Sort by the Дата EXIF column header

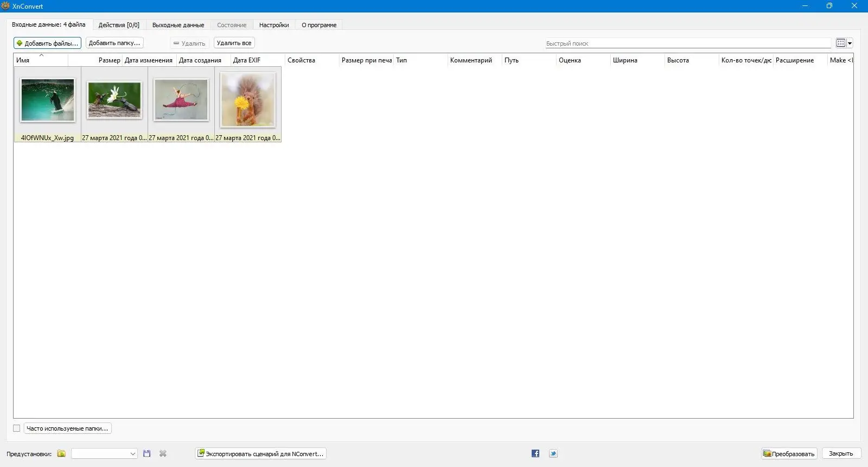[x=258, y=60]
